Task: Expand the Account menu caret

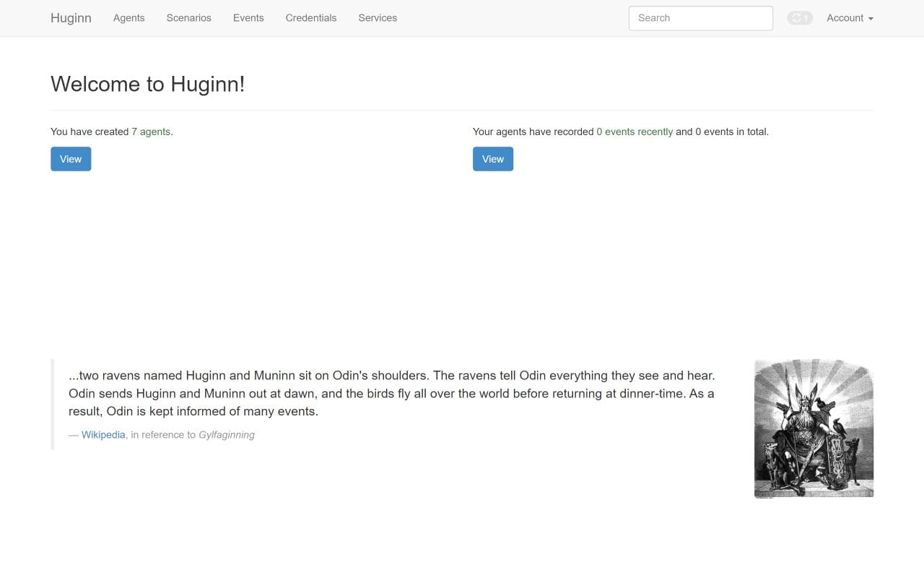Action: coord(870,20)
